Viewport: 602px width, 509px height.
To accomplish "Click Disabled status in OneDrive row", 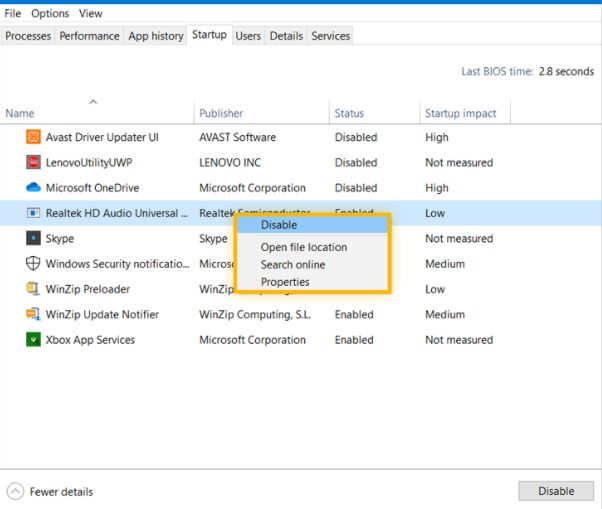I will 356,188.
